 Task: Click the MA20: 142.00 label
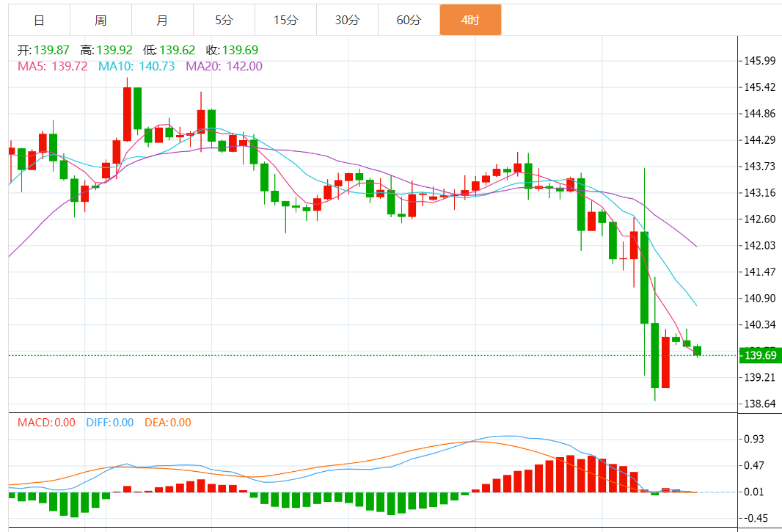[x=224, y=66]
